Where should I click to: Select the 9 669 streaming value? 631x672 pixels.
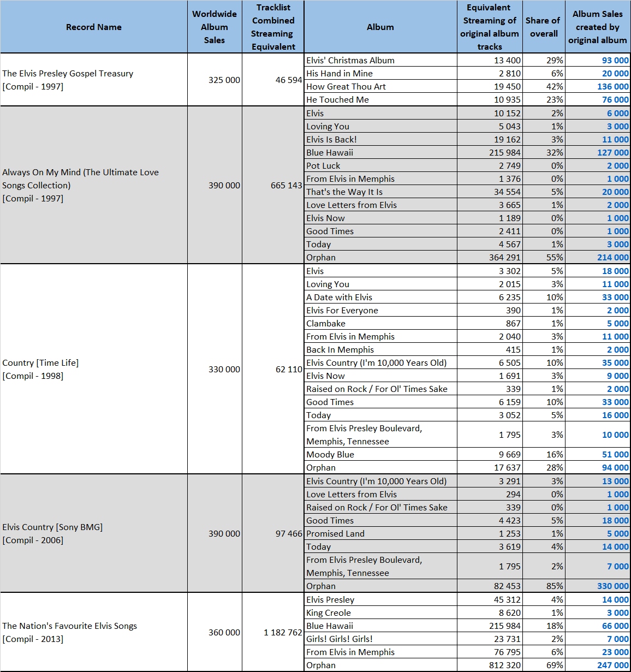[x=490, y=454]
